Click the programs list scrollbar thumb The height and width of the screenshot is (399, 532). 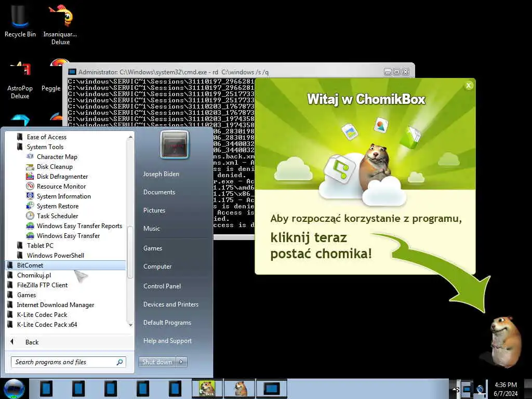point(130,252)
